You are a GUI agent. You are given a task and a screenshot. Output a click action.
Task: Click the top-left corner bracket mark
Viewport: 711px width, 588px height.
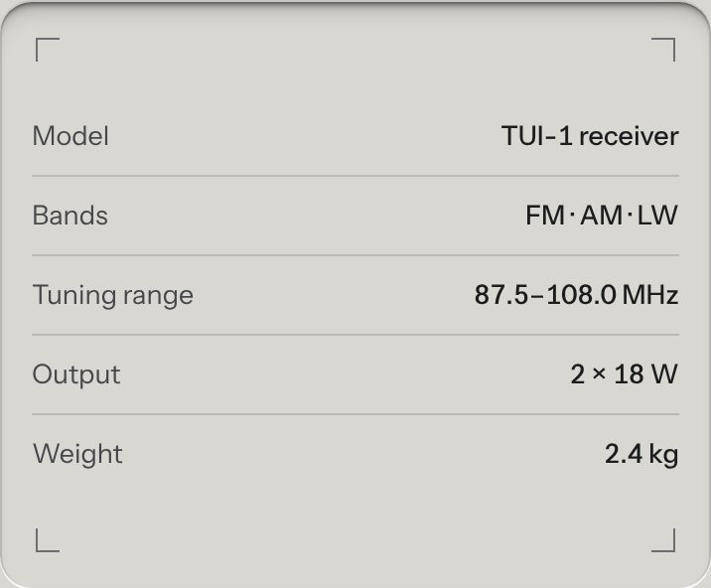[x=48, y=50]
